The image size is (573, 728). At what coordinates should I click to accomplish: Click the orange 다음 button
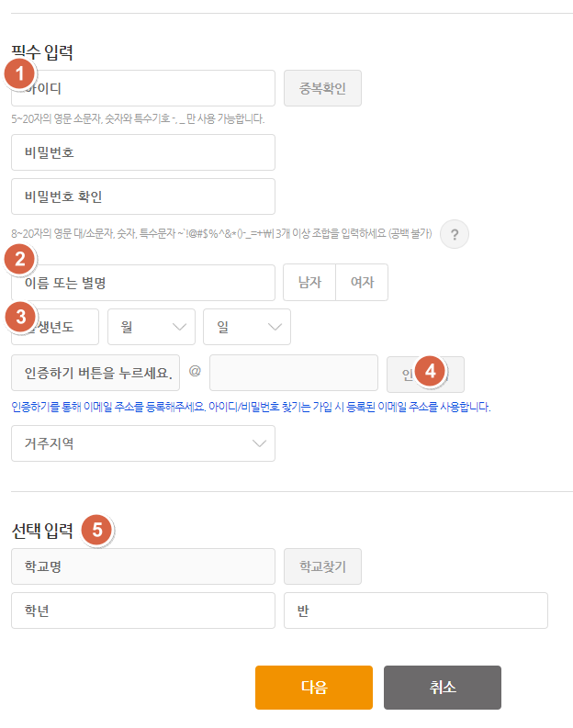[x=314, y=688]
